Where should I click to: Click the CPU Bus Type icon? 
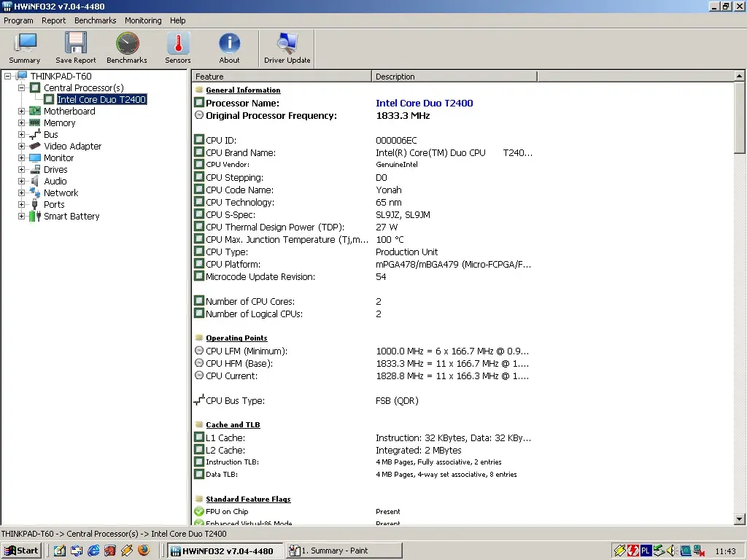199,400
